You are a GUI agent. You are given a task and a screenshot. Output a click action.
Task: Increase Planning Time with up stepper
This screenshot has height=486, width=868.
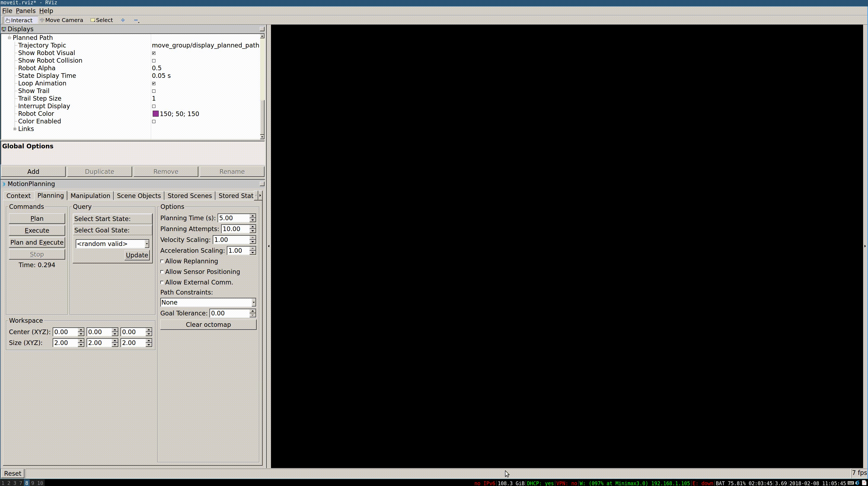point(252,216)
